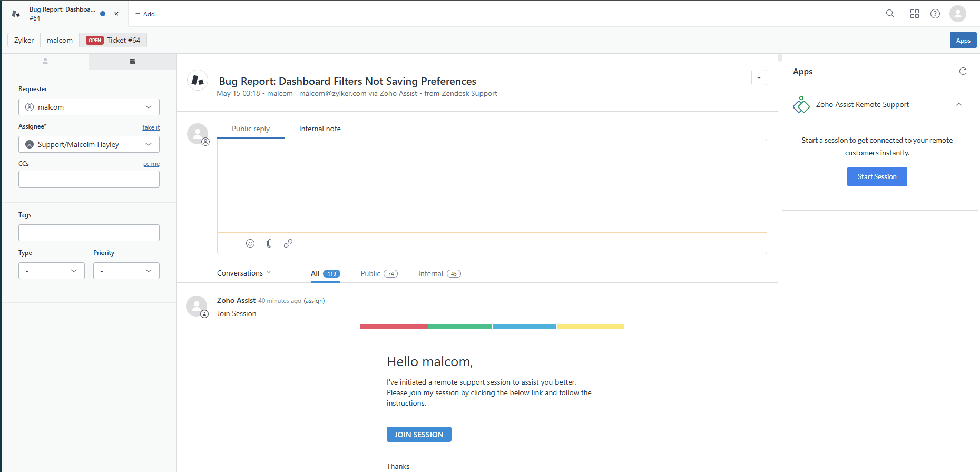Image resolution: width=980 pixels, height=472 pixels.
Task: Click the search magnifier icon
Action: [890, 14]
